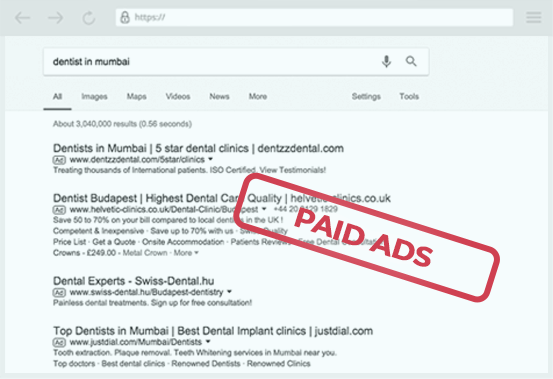
Task: Click the padlock icon in address bar
Action: click(125, 17)
